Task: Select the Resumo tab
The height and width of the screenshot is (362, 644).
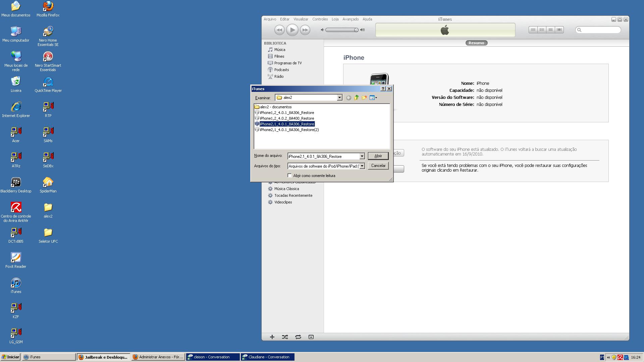Action: pyautogui.click(x=476, y=43)
